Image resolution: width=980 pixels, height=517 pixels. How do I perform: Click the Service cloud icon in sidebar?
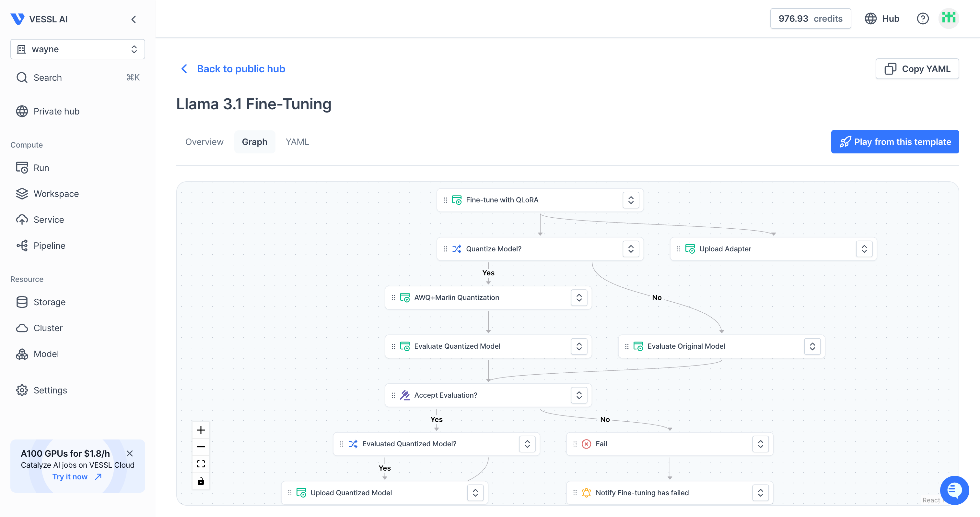[22, 219]
